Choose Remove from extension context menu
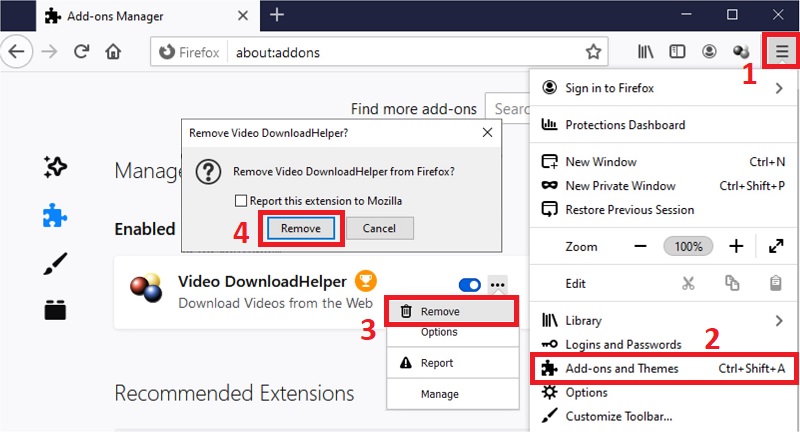The width and height of the screenshot is (800, 432). [x=452, y=311]
